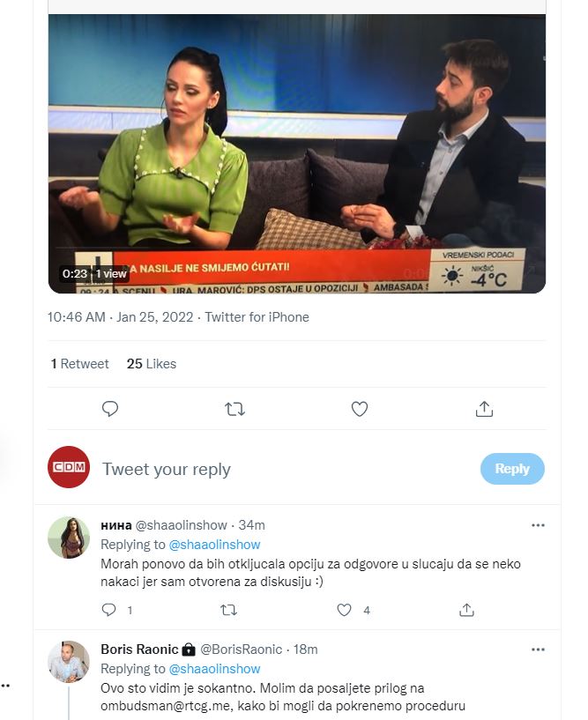
Task: Open Boris Raonic's profile picture
Action: click(x=69, y=662)
